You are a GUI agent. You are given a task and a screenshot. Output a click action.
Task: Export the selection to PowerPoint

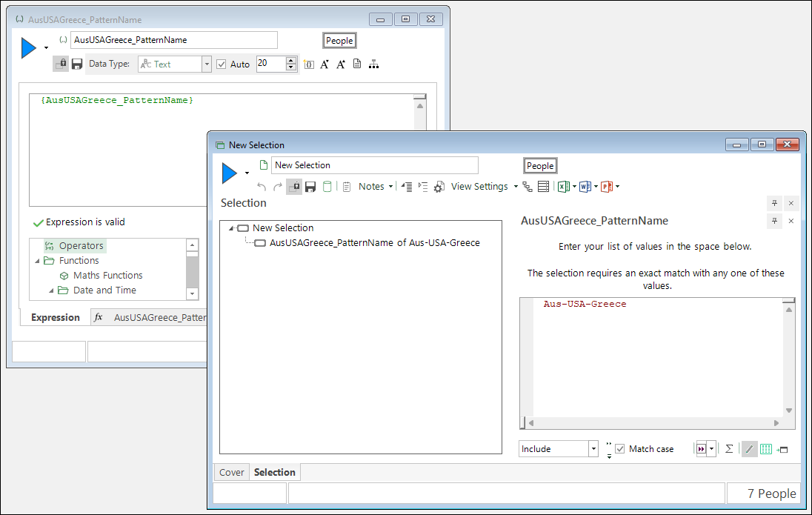tap(607, 187)
